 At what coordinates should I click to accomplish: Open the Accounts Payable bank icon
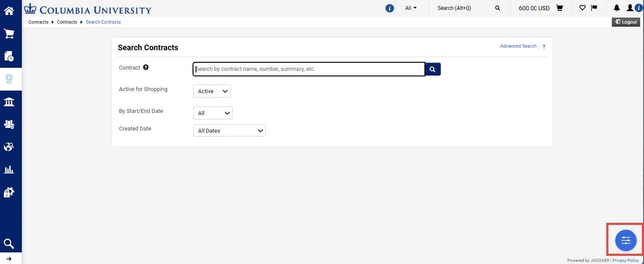pos(9,102)
